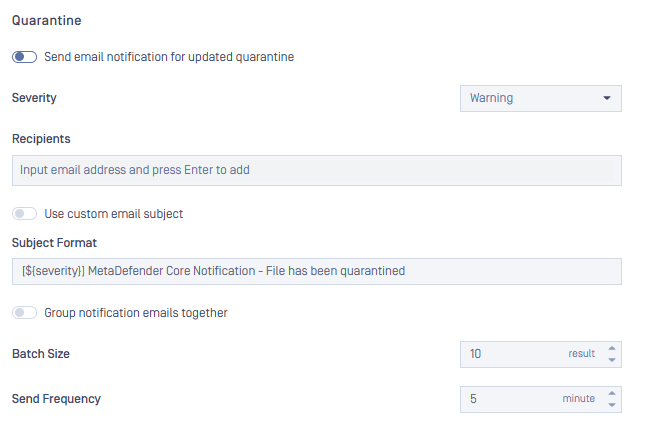Click the 'Use custom email subject' label text

[113, 213]
